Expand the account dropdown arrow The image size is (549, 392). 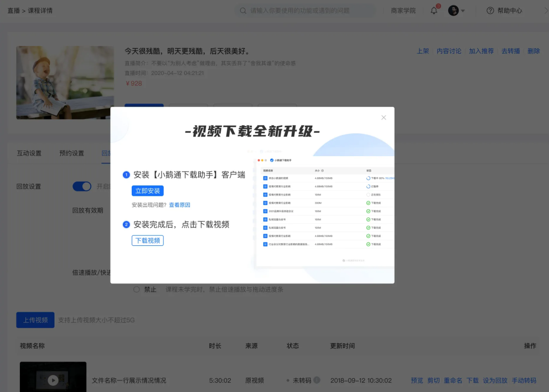463,11
